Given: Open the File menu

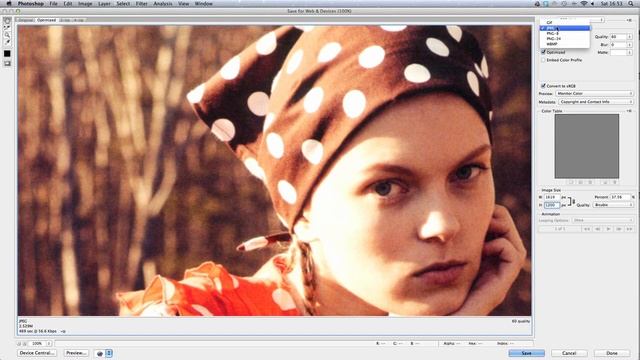Looking at the screenshot, I should 53,4.
